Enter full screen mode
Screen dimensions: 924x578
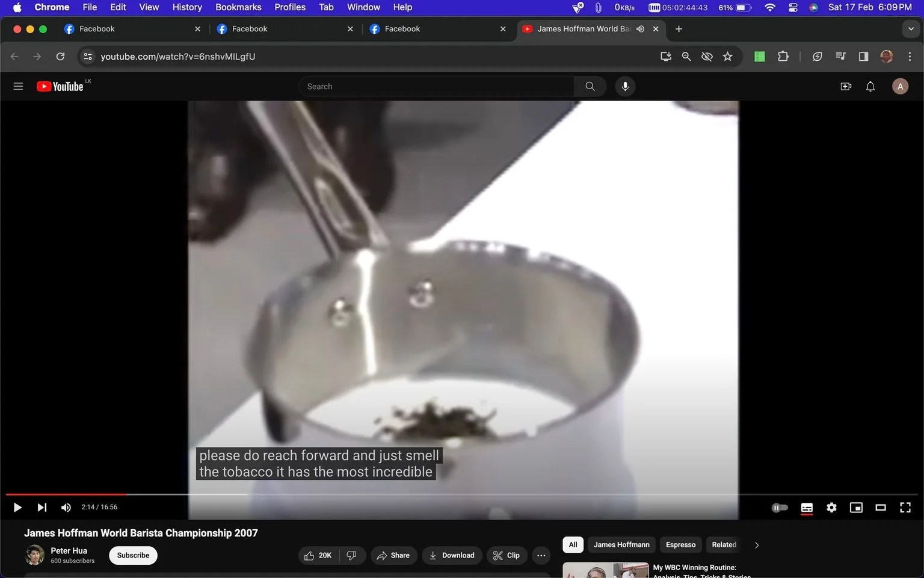coord(905,508)
